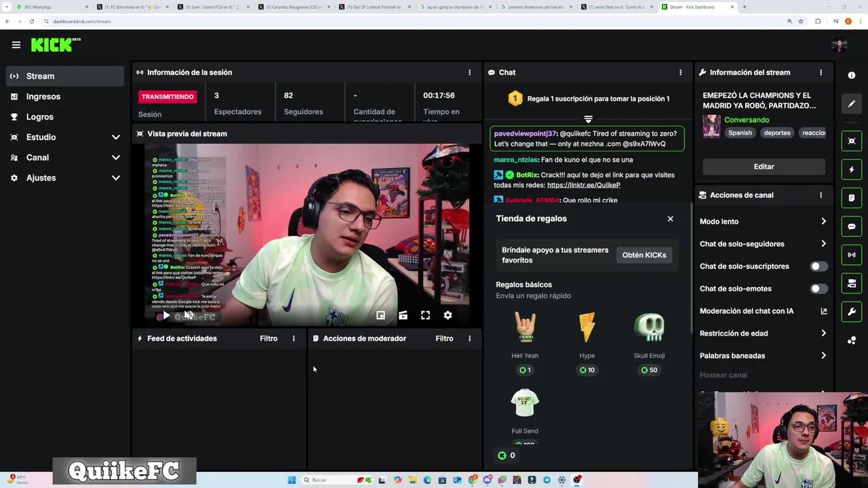The width and height of the screenshot is (868, 488).
Task: Open Información del stream options menu
Action: tap(821, 73)
